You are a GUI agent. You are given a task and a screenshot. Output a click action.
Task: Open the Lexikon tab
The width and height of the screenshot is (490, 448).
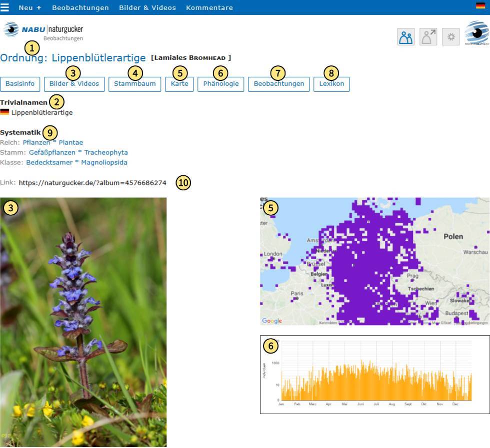331,84
